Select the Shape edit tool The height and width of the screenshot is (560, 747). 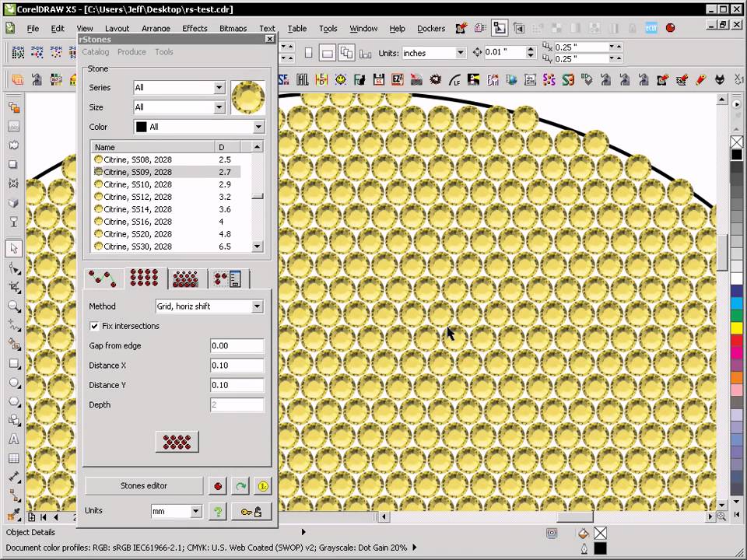tap(14, 268)
